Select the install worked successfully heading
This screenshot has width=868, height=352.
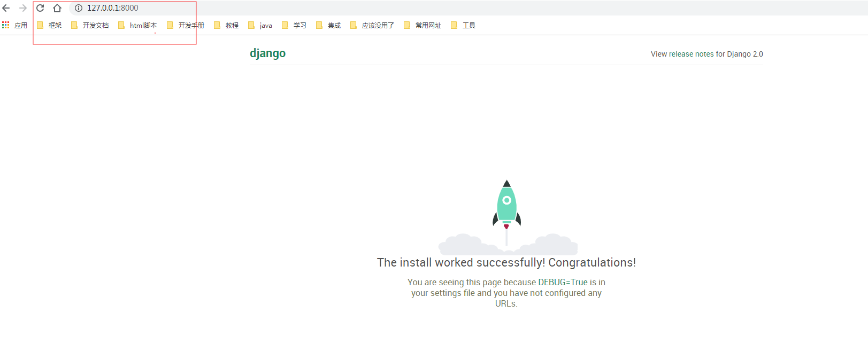coord(506,262)
